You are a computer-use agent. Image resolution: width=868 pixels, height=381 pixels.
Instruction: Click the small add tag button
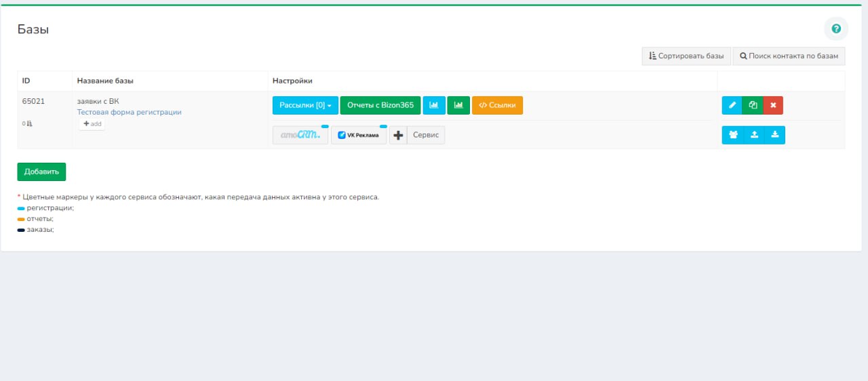[x=92, y=124]
